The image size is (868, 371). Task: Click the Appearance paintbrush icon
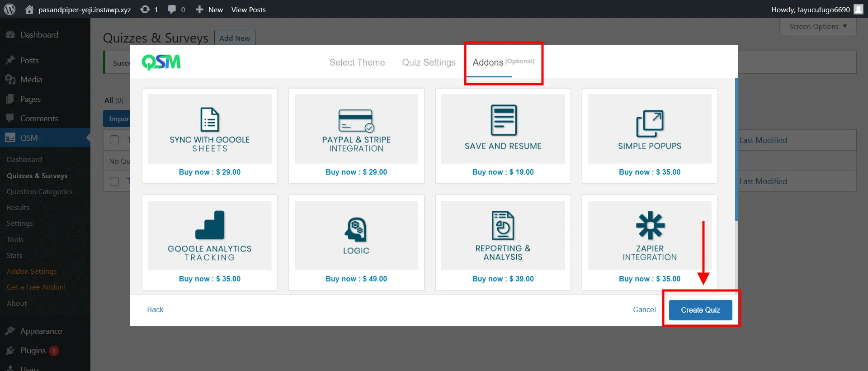(x=10, y=331)
